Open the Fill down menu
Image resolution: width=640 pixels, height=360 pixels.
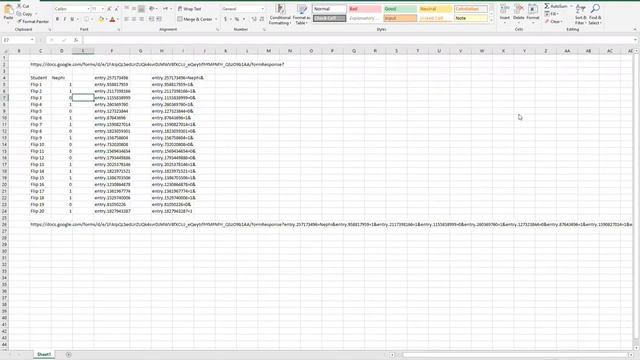point(551,14)
